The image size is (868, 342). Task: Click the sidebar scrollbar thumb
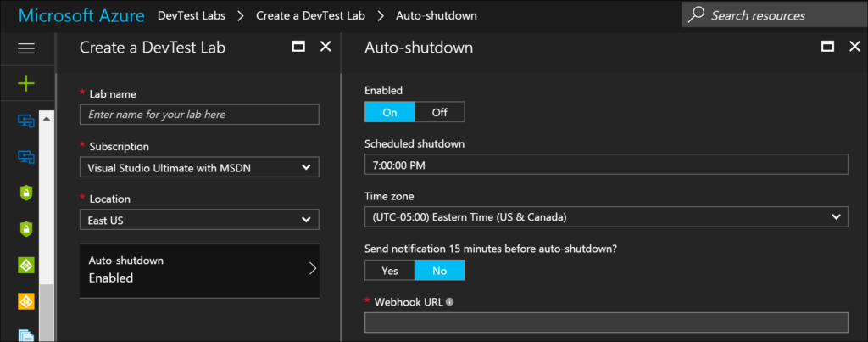coord(47,313)
